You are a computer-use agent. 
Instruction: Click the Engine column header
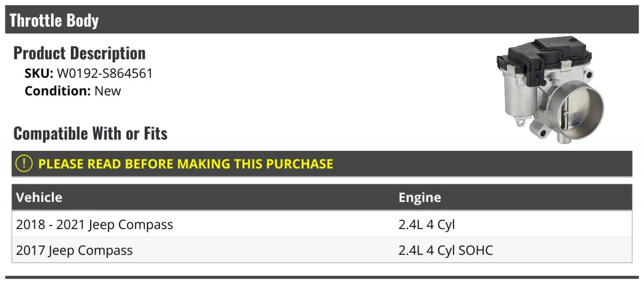coord(420,198)
